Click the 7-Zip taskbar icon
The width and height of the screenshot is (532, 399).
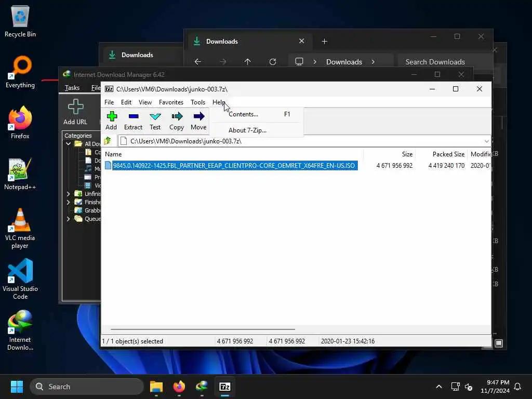click(x=224, y=387)
